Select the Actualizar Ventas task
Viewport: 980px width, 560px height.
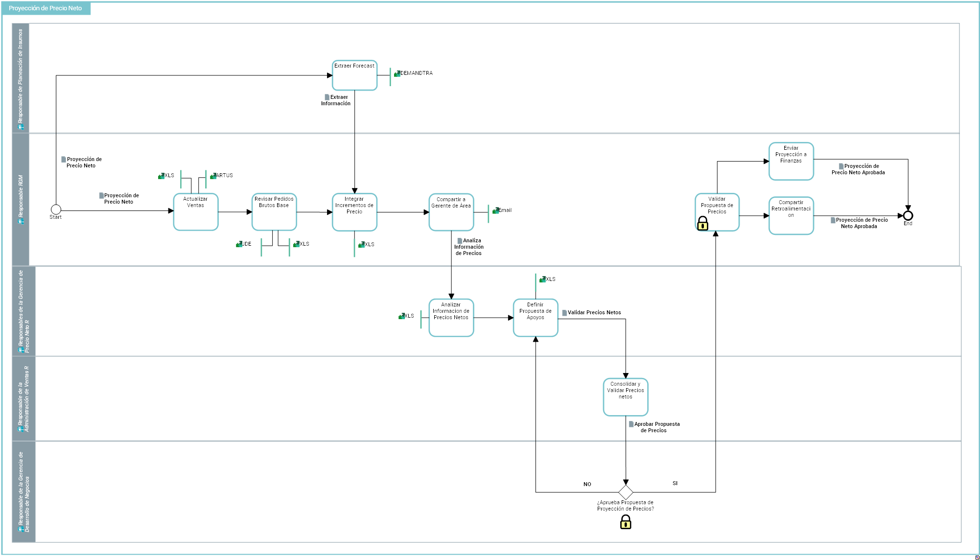point(196,212)
